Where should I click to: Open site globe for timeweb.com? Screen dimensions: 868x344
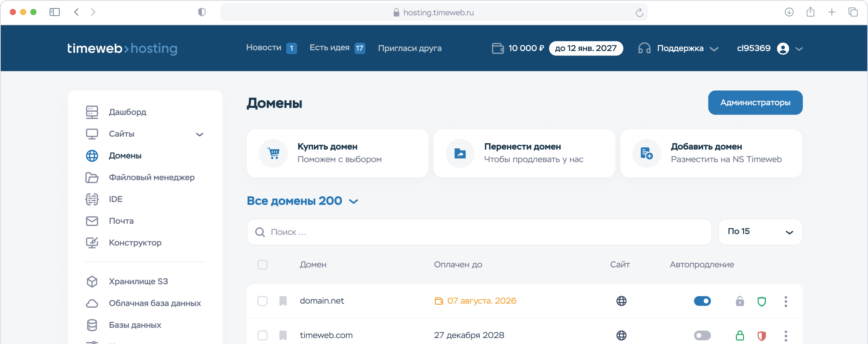point(621,335)
